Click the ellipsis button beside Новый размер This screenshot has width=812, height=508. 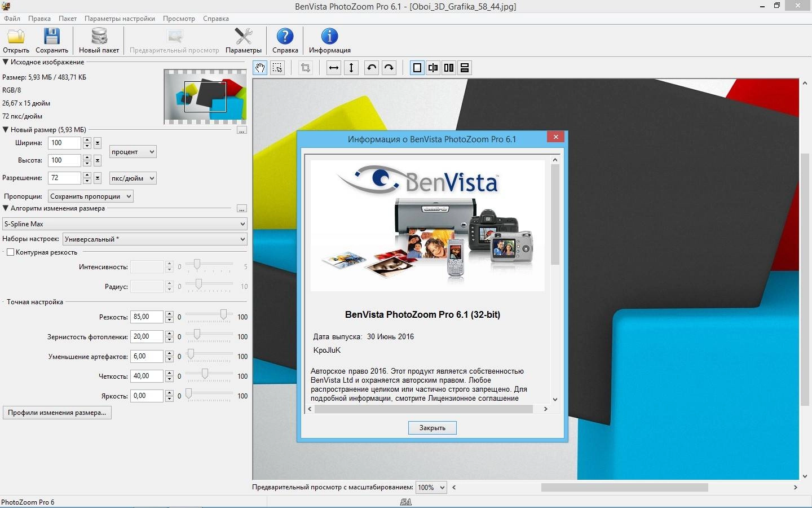241,130
